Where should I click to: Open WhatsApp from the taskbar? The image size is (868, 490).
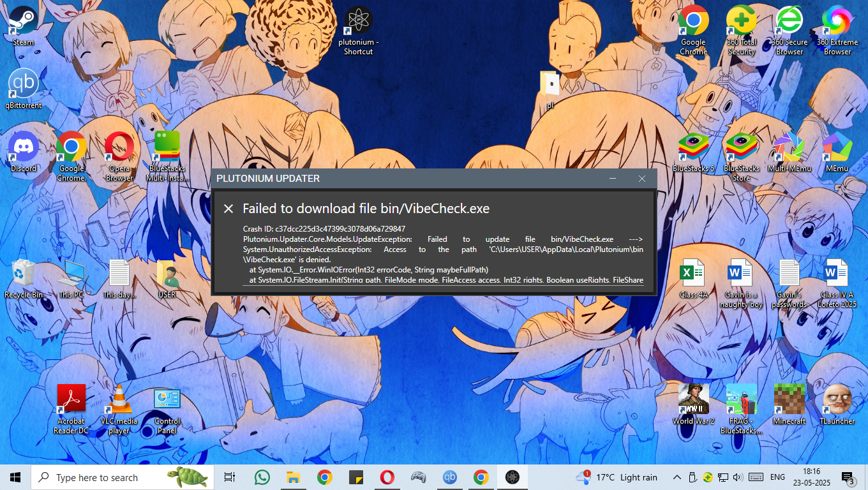262,477
